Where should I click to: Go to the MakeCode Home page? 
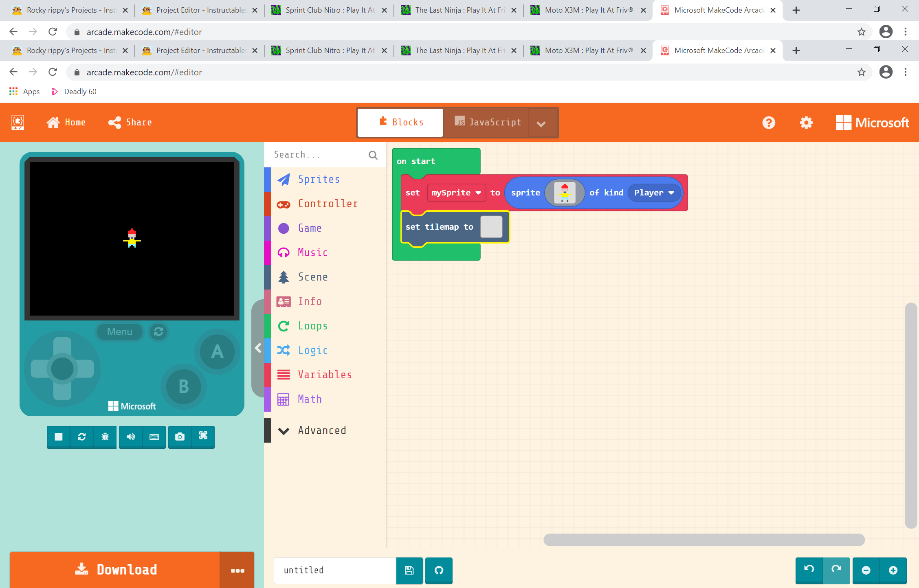66,122
